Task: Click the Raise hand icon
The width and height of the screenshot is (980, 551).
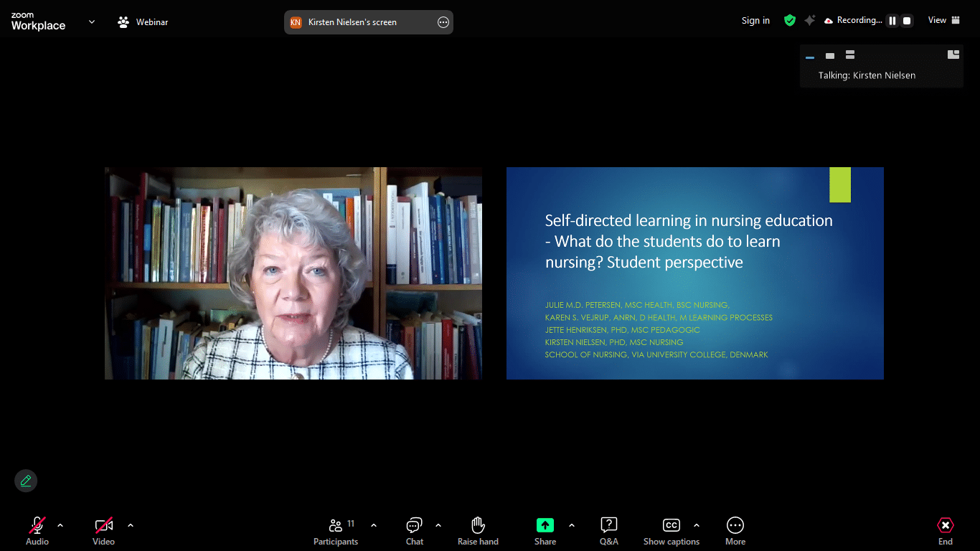Action: pos(478,531)
